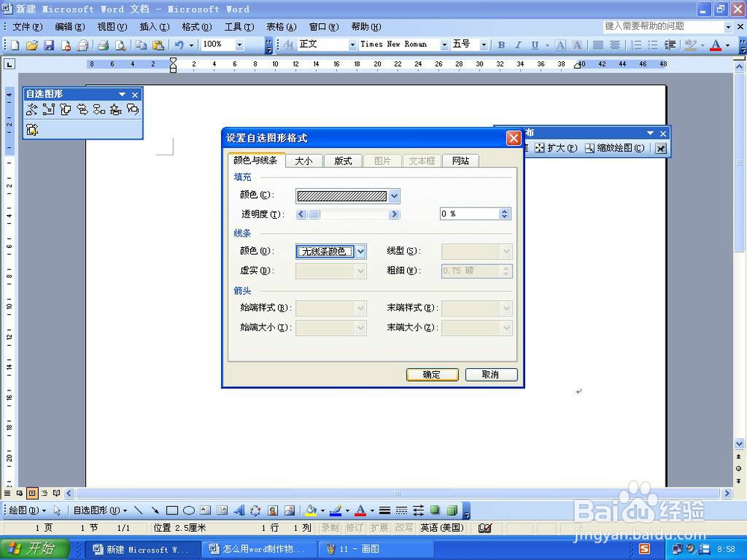Viewport: 747px width, 560px height.
Task: Click the help question search box
Action: tap(663, 27)
